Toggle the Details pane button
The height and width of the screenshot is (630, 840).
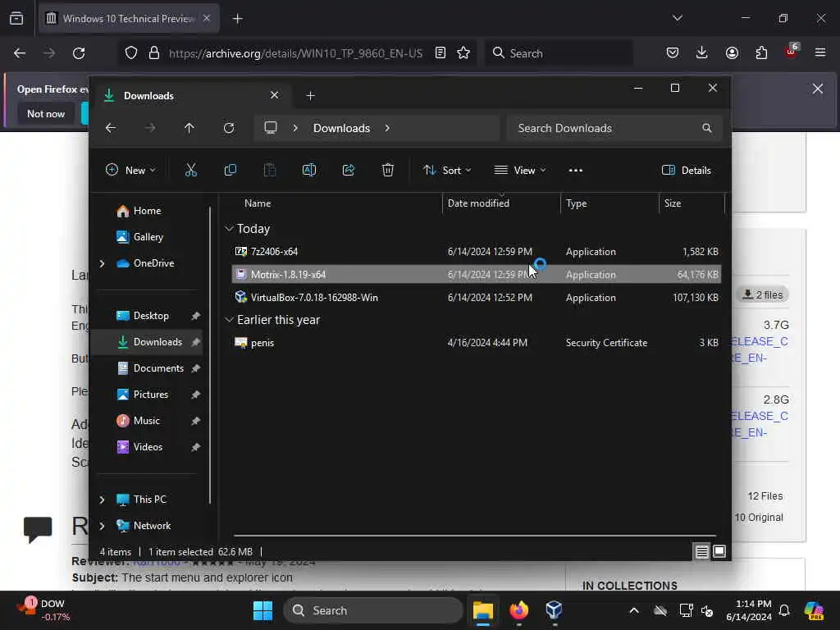687,171
